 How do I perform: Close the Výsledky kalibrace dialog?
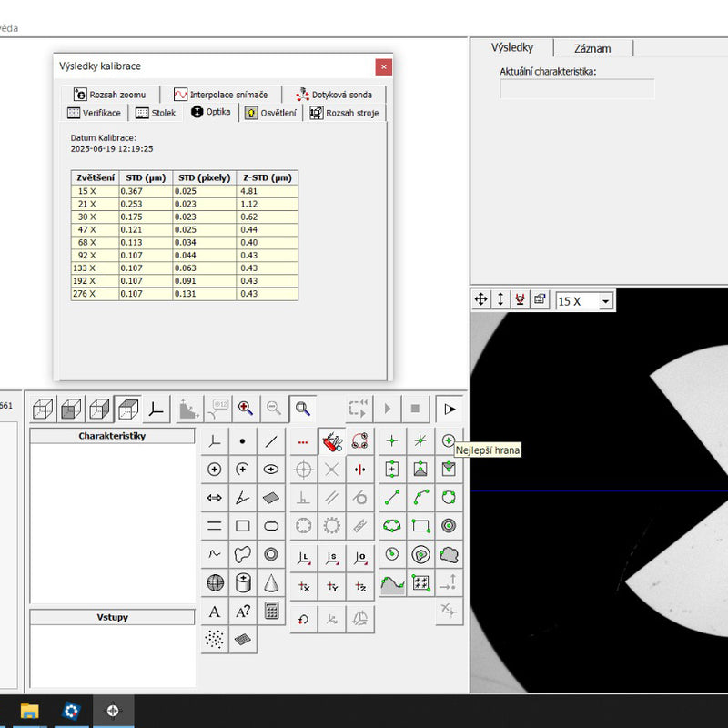(383, 66)
